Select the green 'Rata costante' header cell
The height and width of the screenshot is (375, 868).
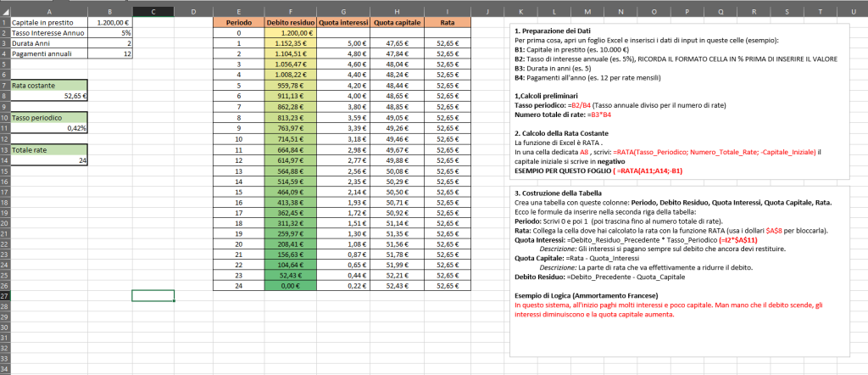point(44,85)
